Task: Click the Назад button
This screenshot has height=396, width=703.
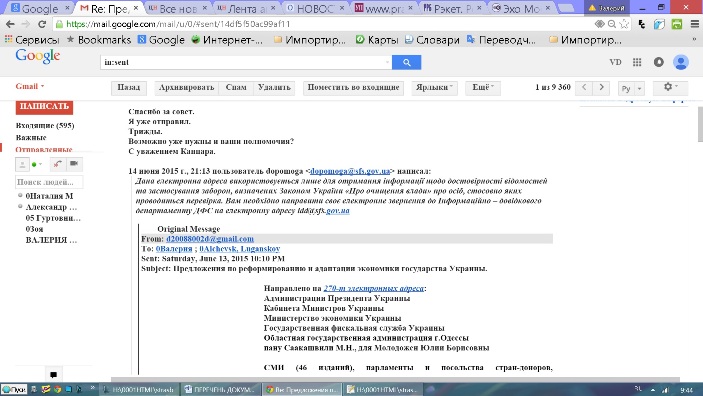Action: 129,87
